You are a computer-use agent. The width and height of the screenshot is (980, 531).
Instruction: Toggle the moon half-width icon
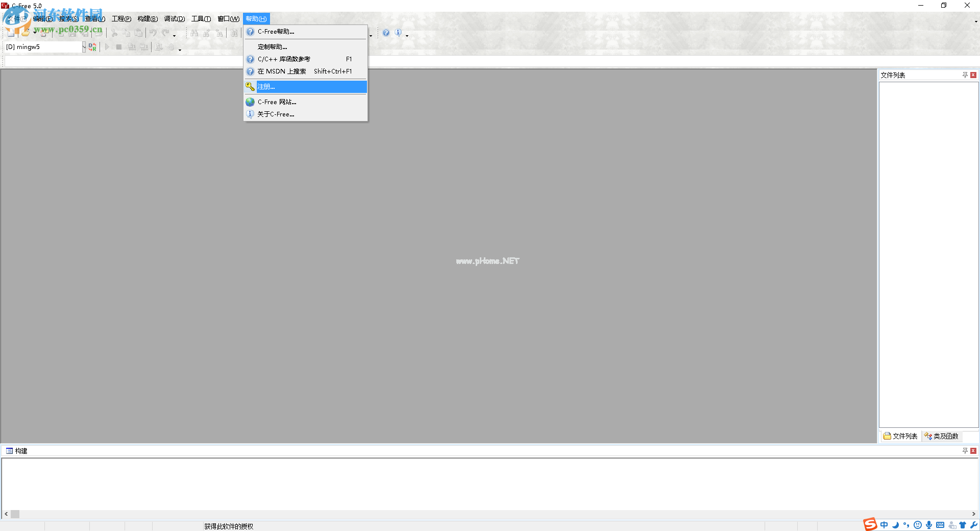pyautogui.click(x=895, y=525)
